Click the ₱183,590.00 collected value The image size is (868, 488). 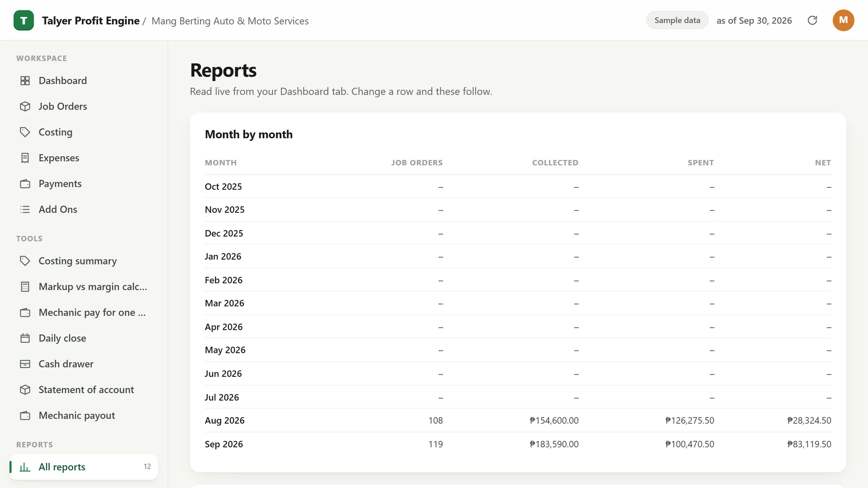554,444
